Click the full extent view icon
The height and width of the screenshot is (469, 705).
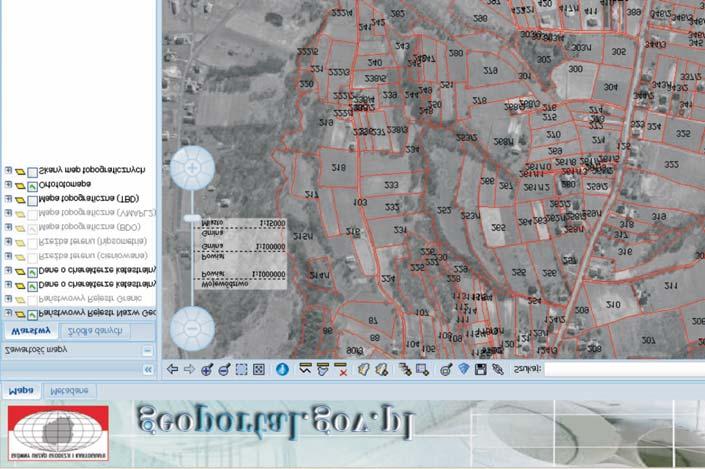point(259,370)
